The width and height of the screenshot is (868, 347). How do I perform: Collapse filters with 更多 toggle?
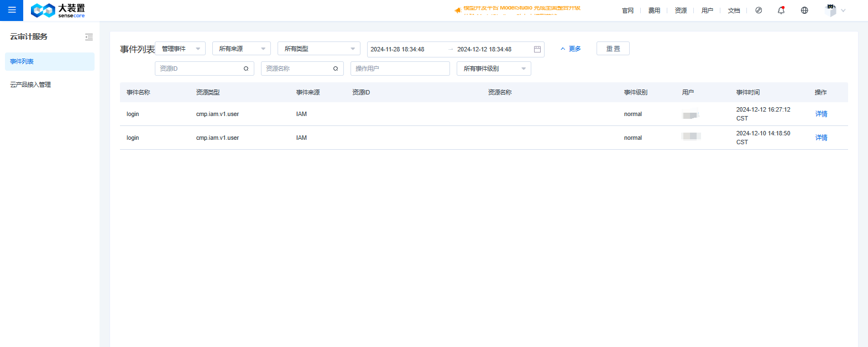click(x=571, y=49)
